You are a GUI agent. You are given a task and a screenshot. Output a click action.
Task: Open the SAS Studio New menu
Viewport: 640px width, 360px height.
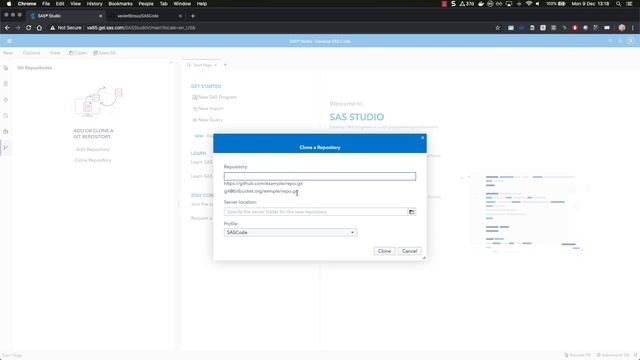[x=8, y=53]
